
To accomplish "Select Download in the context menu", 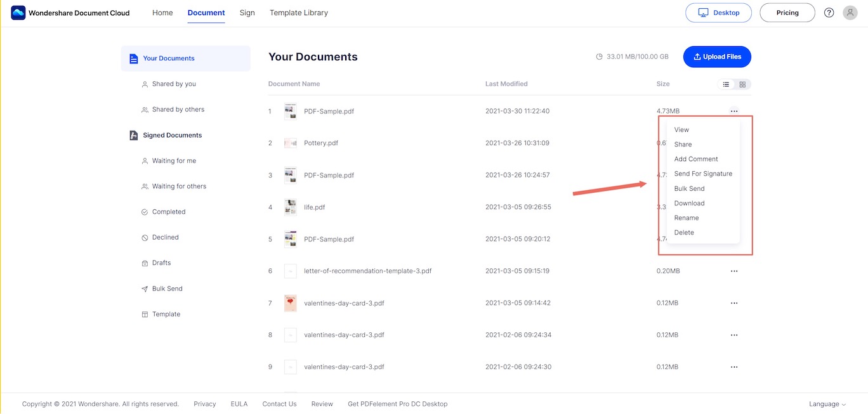I will (689, 204).
